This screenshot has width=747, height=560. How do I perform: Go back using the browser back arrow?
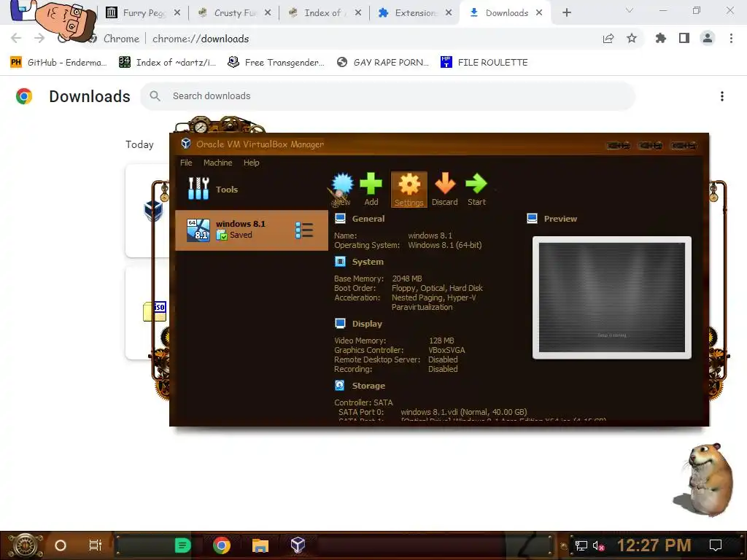click(16, 39)
